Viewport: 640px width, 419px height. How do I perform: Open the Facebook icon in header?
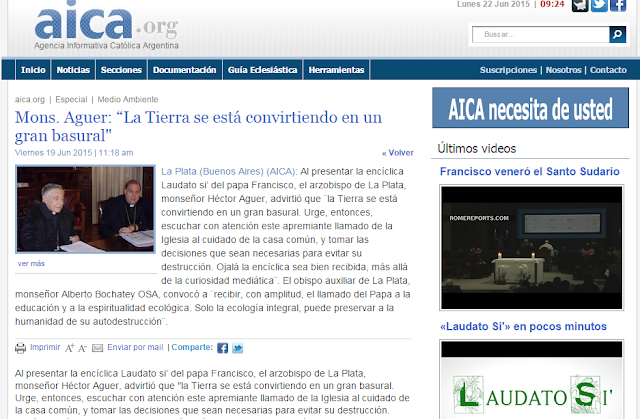[x=618, y=5]
